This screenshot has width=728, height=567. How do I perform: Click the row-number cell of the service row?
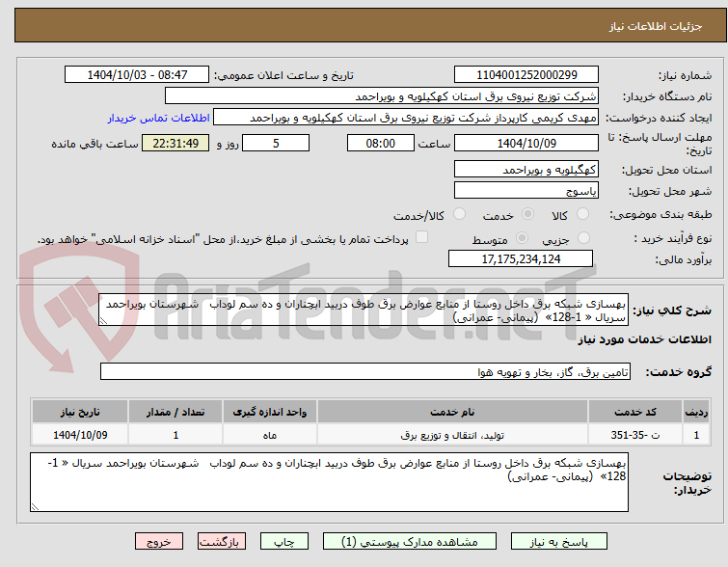[x=696, y=435]
